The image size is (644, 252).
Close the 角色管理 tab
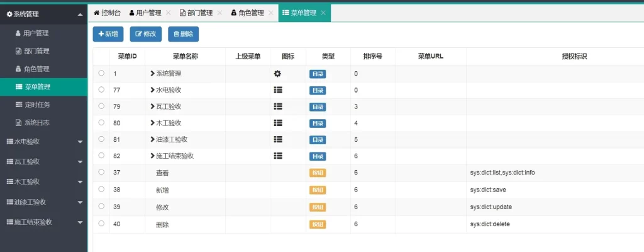pyautogui.click(x=270, y=13)
